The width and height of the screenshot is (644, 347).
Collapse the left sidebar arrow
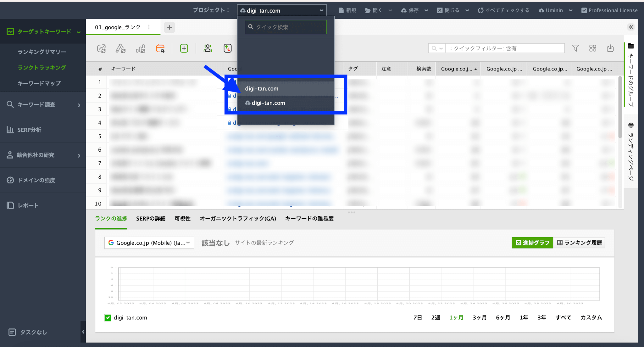point(83,332)
